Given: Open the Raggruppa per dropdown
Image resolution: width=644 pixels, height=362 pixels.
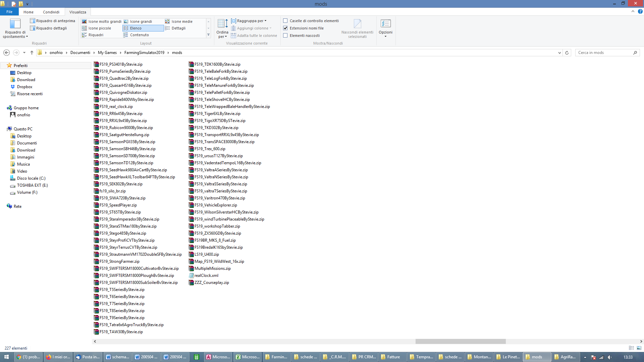Looking at the screenshot, I should tap(250, 21).
